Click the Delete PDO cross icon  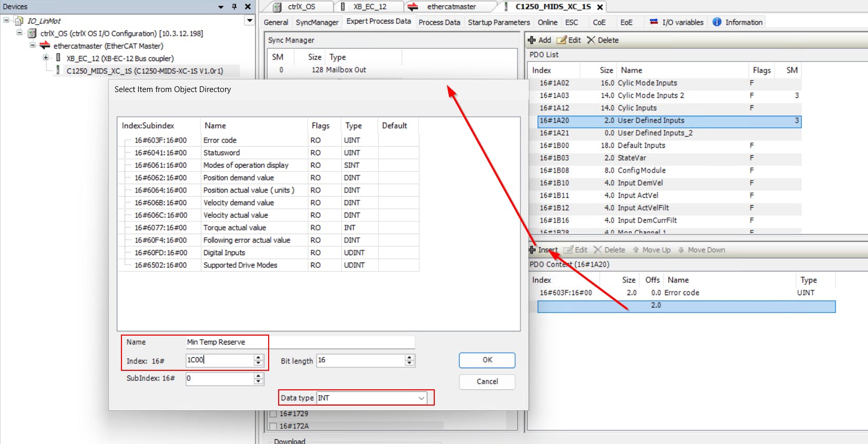click(591, 40)
